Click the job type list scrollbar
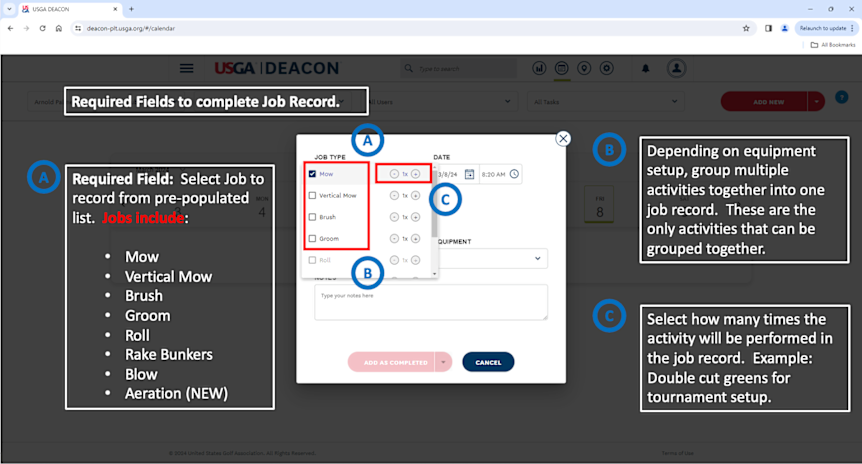862x464 pixels. (x=434, y=203)
